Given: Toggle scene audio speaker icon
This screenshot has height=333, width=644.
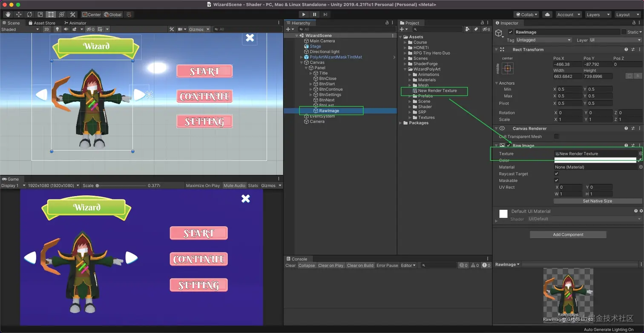Looking at the screenshot, I should (66, 29).
